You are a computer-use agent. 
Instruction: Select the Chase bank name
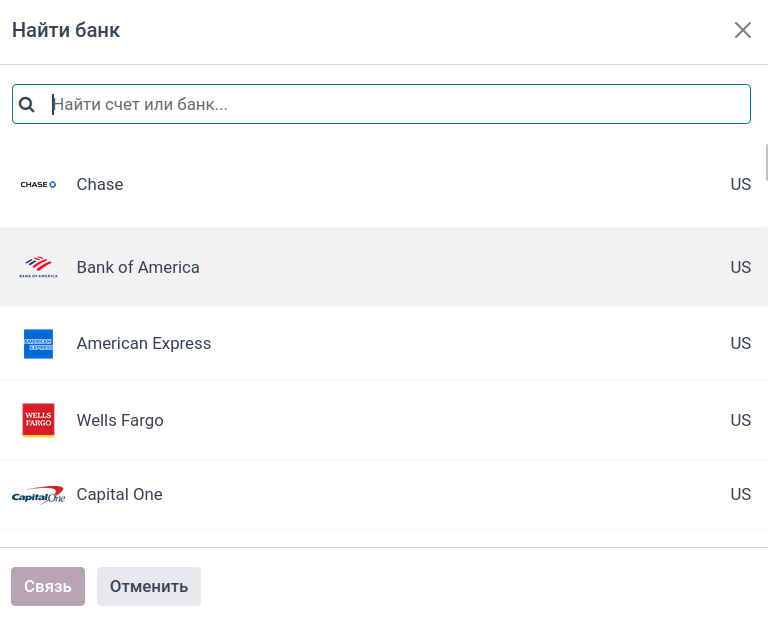point(100,184)
